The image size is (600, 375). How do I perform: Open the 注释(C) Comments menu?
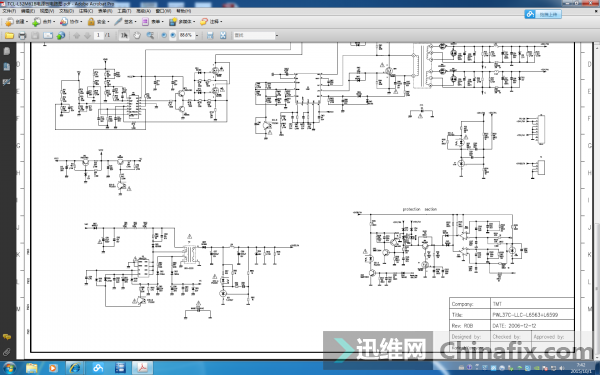(85, 11)
